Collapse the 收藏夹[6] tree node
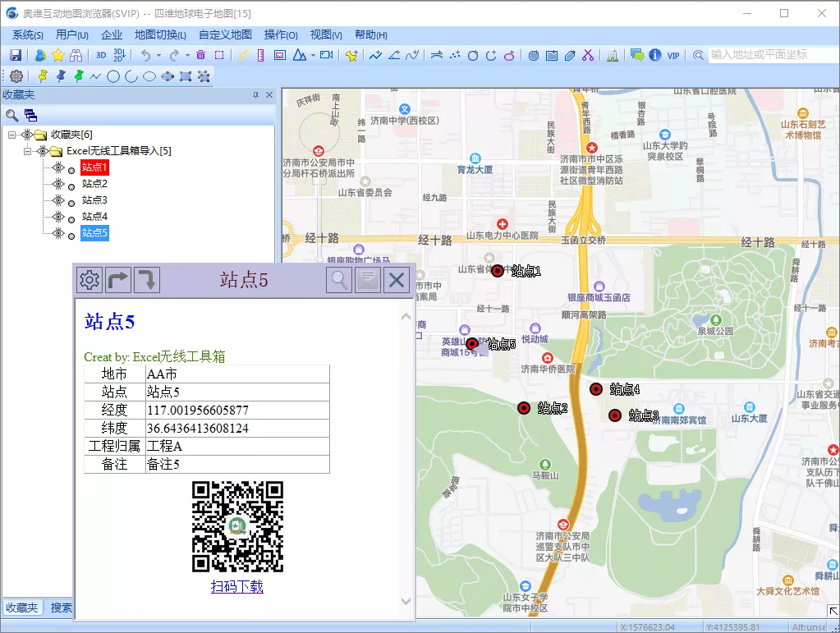 click(11, 135)
